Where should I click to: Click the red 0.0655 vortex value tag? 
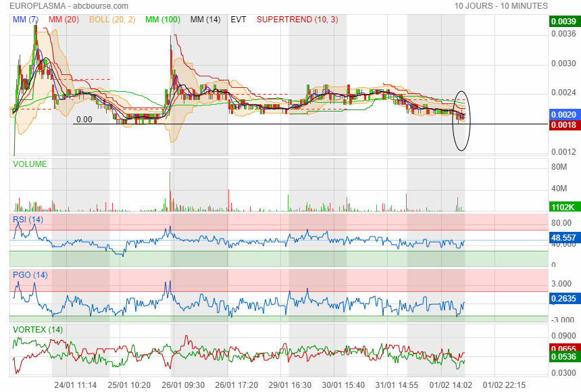(x=563, y=348)
